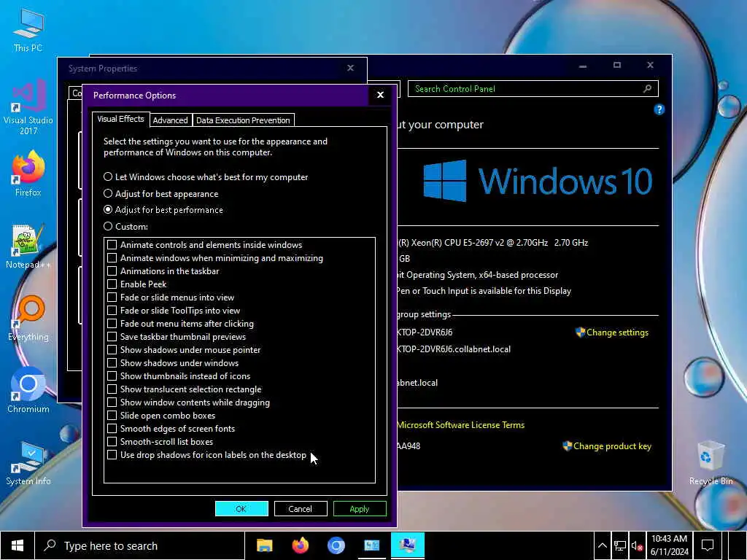Open System Info desktop shortcut

(x=28, y=463)
